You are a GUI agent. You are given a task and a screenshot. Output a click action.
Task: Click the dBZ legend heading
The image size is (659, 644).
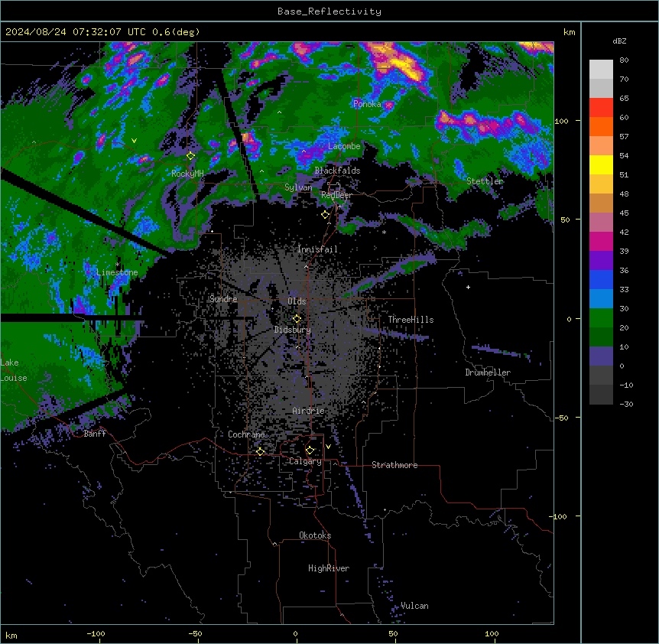point(619,41)
